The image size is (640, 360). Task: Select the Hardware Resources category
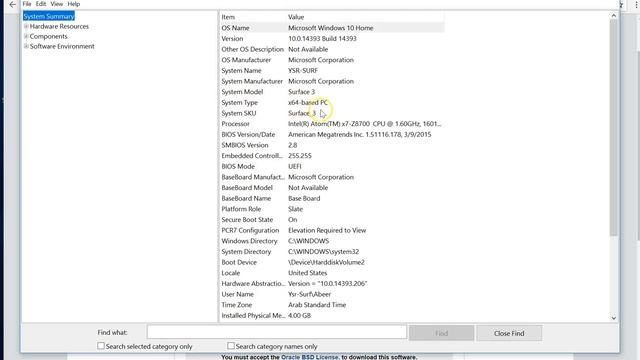click(59, 27)
